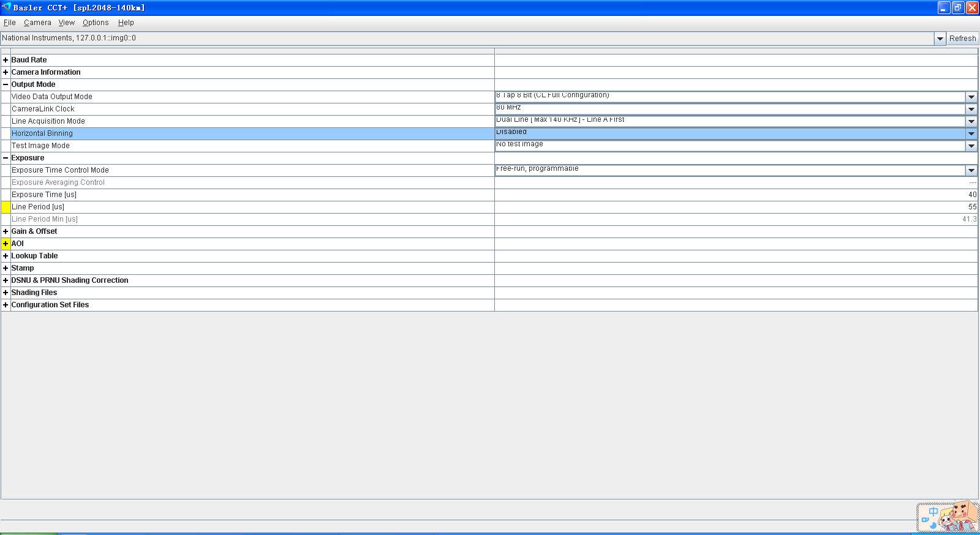Open the camera port selection dropdown arrow
Screen dimensions: 980x535
click(x=940, y=39)
